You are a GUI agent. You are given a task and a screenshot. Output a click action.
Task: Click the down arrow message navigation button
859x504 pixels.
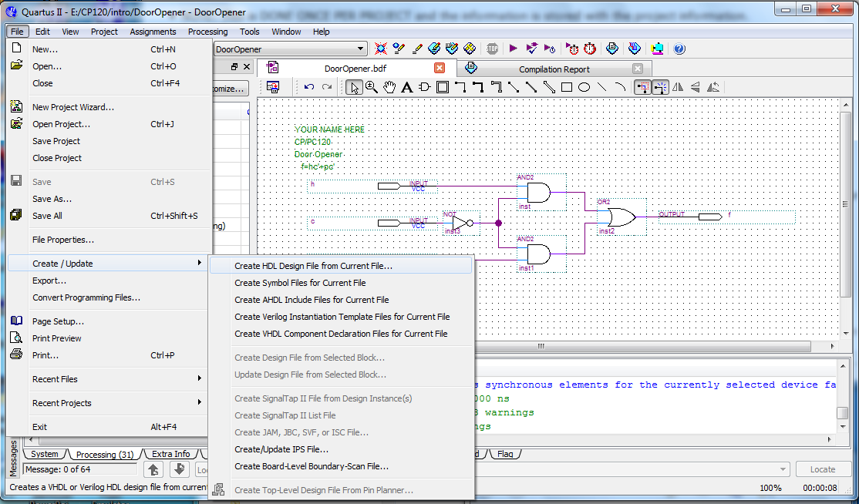pyautogui.click(x=179, y=469)
